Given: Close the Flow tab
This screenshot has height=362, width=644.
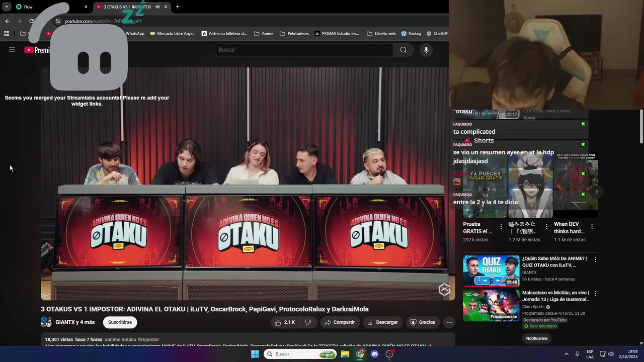Looking at the screenshot, I should [x=86, y=7].
